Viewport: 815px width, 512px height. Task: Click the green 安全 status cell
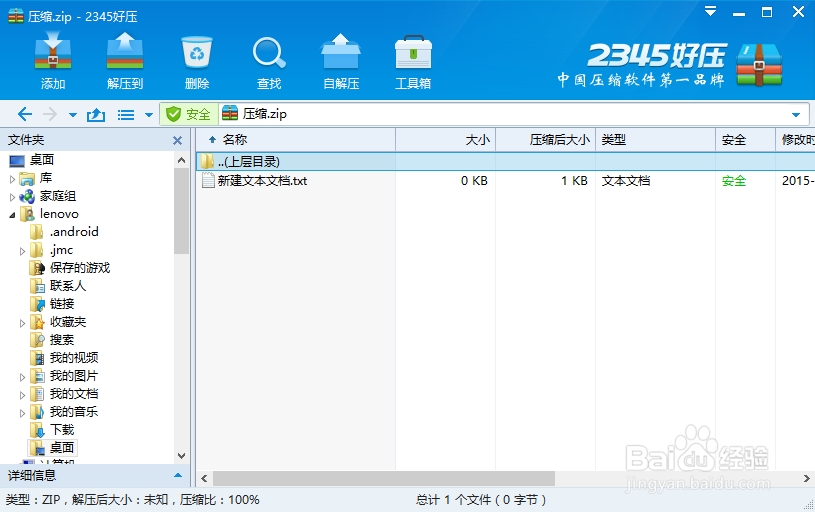click(x=733, y=181)
